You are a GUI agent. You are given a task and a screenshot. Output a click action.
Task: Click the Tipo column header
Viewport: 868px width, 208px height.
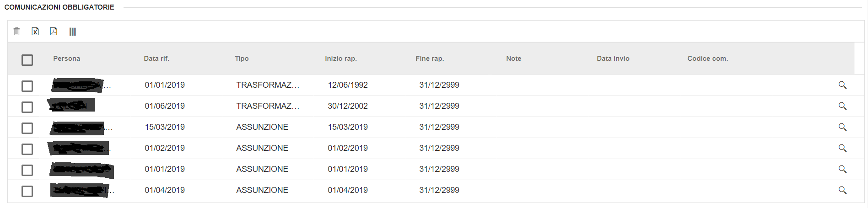[242, 59]
